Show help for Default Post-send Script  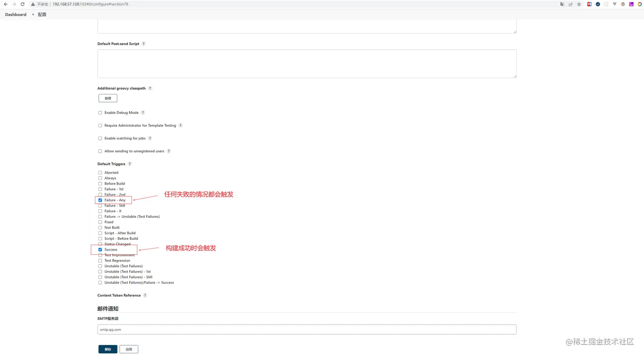tap(144, 44)
